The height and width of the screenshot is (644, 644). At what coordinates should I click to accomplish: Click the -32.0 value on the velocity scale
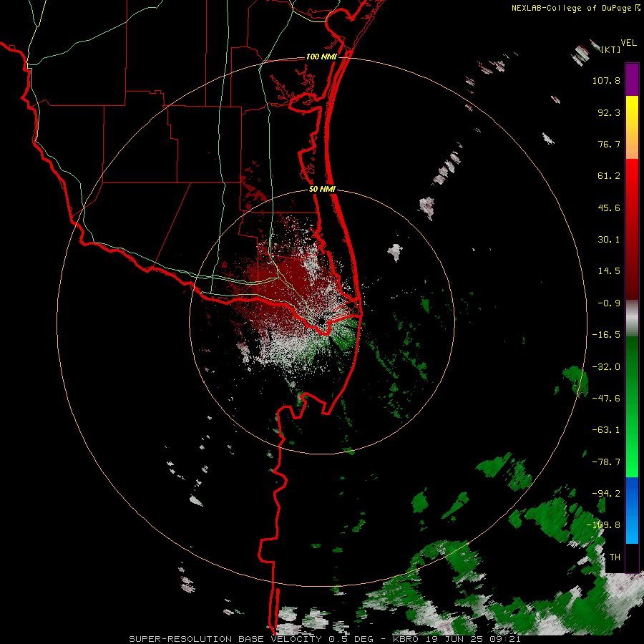pyautogui.click(x=606, y=367)
